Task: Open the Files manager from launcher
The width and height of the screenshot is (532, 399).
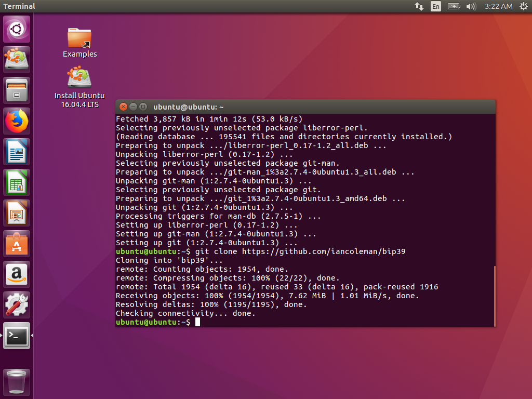Action: point(17,90)
